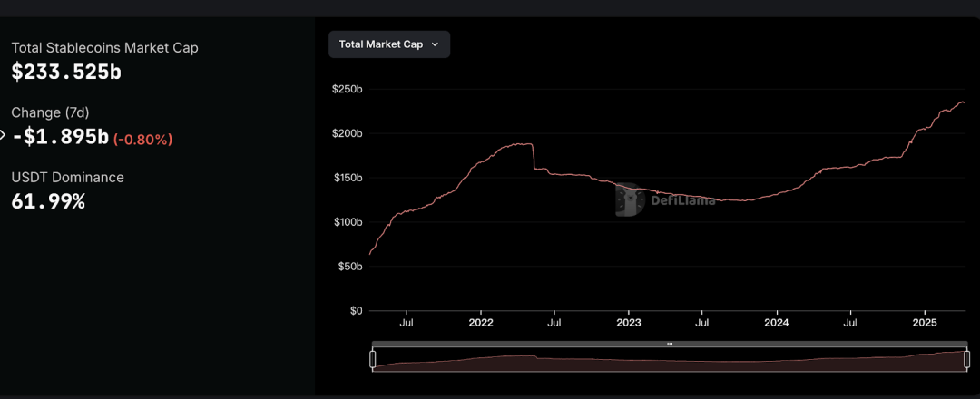Click the 2023 x-axis label

click(x=628, y=323)
